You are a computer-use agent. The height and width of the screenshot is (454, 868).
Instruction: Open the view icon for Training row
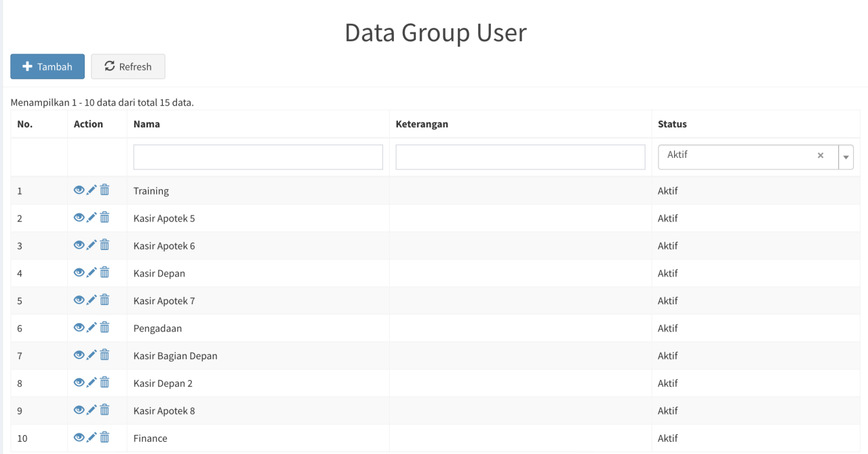point(79,190)
